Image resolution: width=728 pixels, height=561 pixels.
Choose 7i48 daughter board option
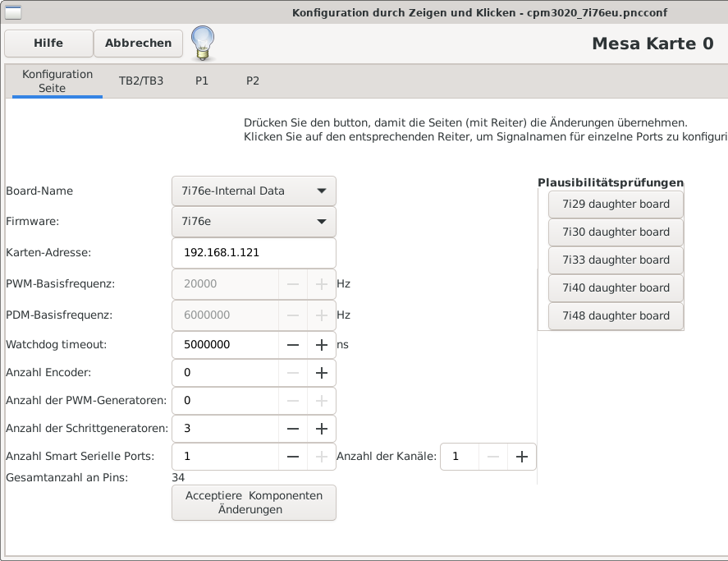(616, 315)
